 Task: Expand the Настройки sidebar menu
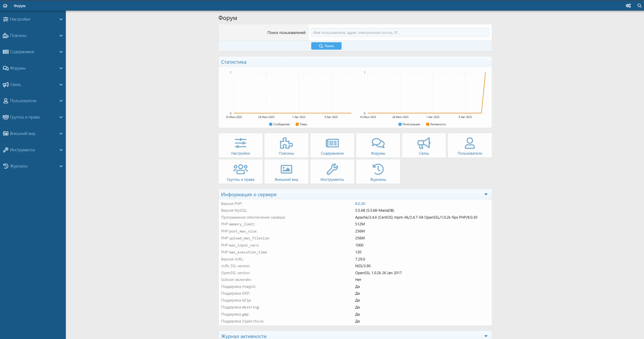33,19
